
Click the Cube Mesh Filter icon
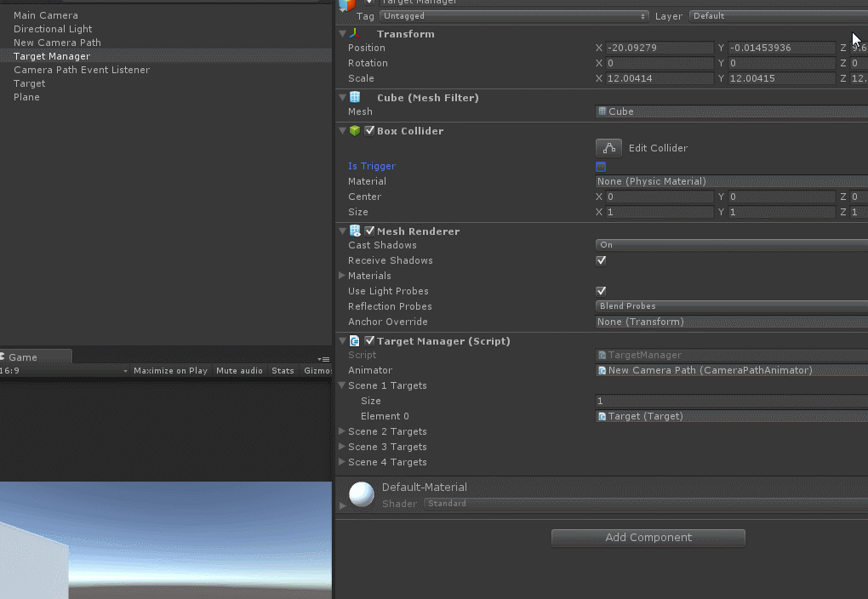355,98
